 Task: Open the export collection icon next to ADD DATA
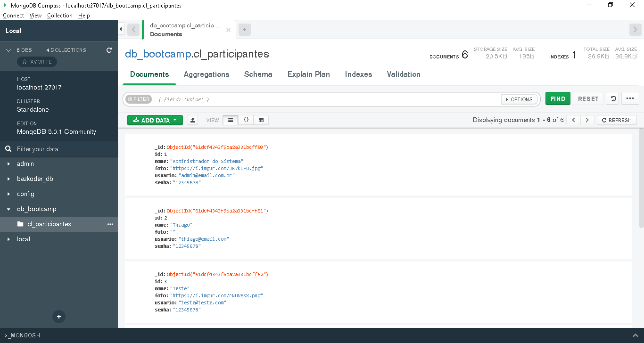192,120
